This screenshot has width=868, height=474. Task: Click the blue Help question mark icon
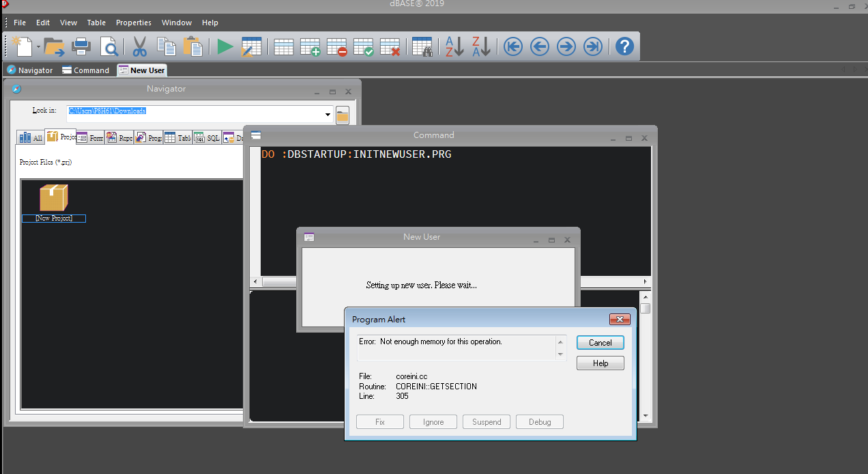[624, 46]
